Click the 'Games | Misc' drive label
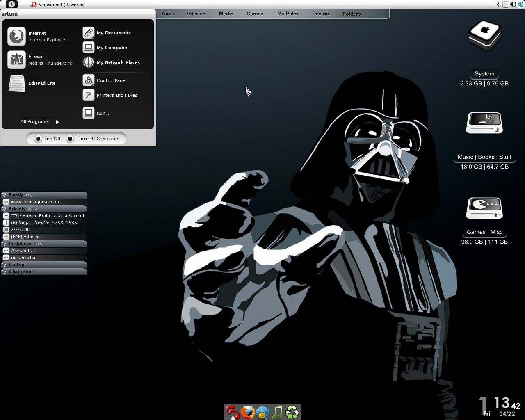525x420 pixels. (484, 232)
